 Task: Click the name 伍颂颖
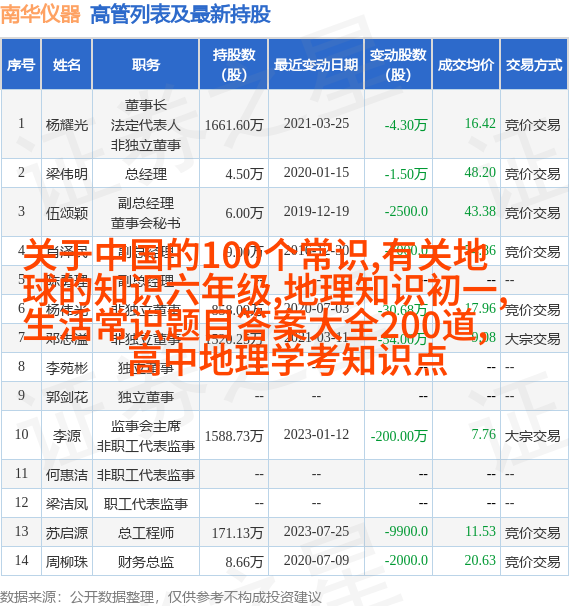tap(67, 213)
